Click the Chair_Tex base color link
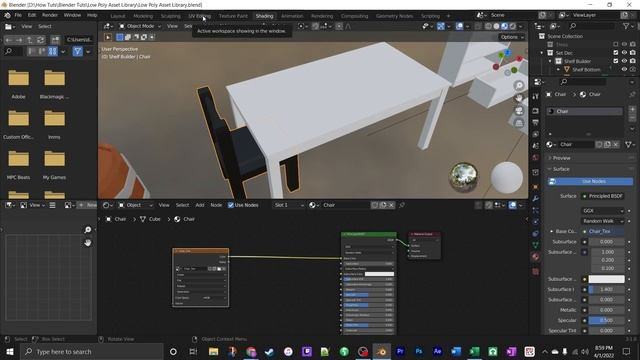This screenshot has height=360, width=640. coord(603,231)
